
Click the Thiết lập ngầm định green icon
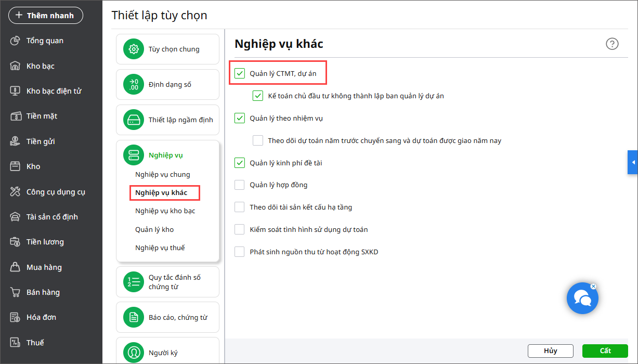click(x=133, y=120)
